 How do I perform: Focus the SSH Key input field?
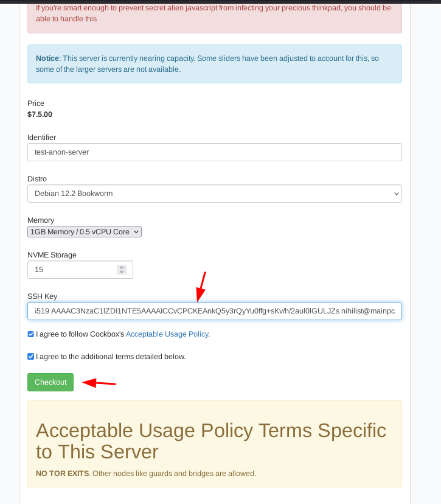[x=214, y=311]
